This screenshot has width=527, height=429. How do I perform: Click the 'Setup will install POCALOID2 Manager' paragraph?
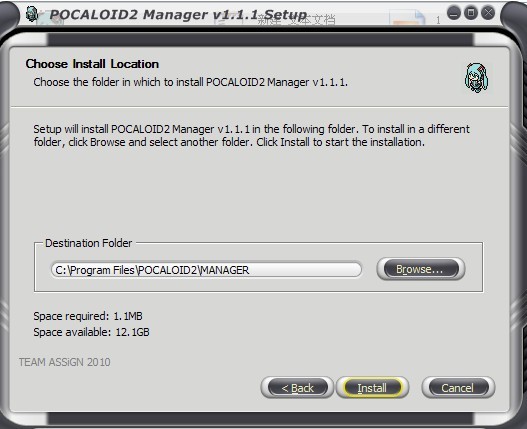point(251,135)
